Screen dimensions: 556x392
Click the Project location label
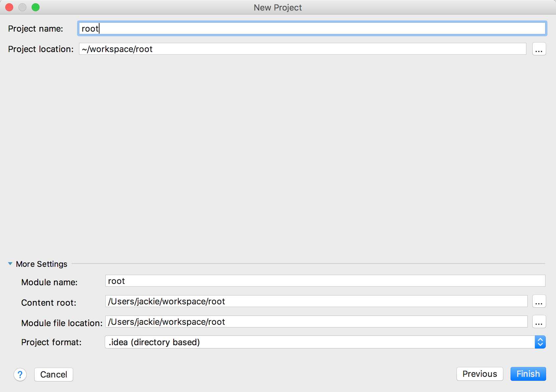pos(41,49)
